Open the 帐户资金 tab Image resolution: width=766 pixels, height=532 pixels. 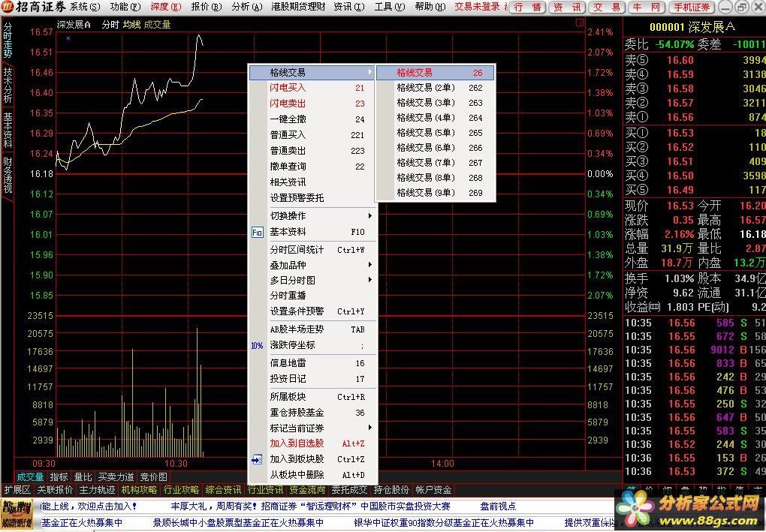pos(433,489)
